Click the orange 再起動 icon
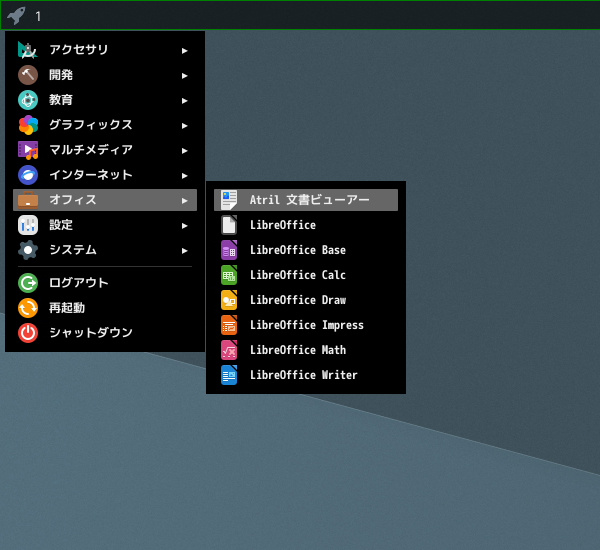Screen dimensions: 600x550 tap(28, 308)
